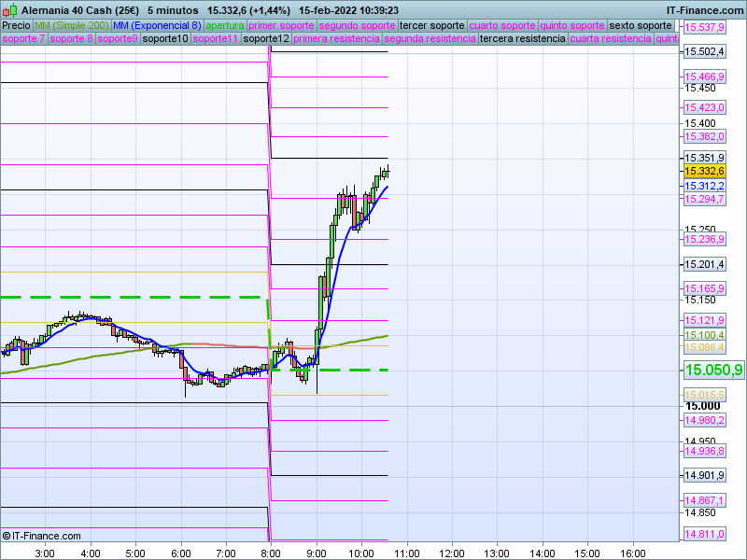The width and height of the screenshot is (747, 560).
Task: Open the MM (Exponencial 8) indicator label
Action: (x=157, y=26)
